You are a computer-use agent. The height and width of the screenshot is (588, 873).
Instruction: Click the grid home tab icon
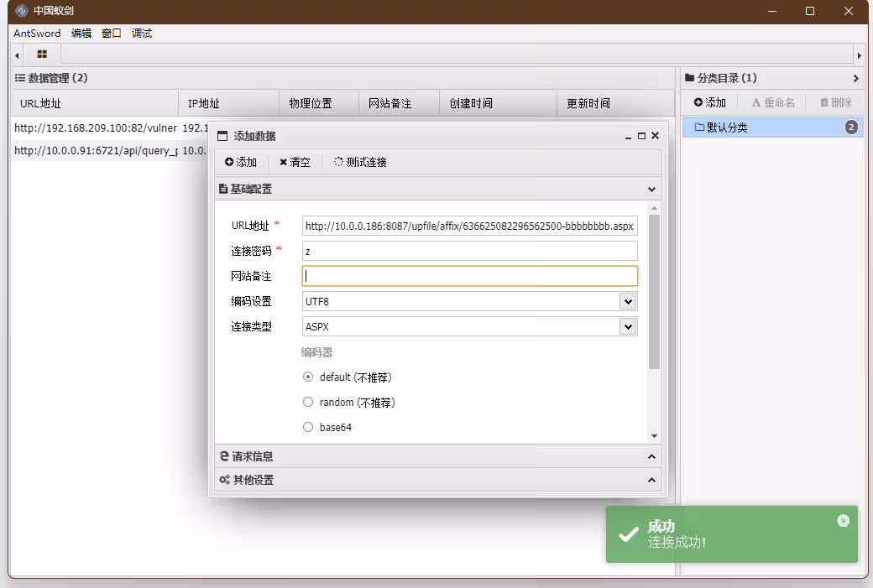pos(42,55)
